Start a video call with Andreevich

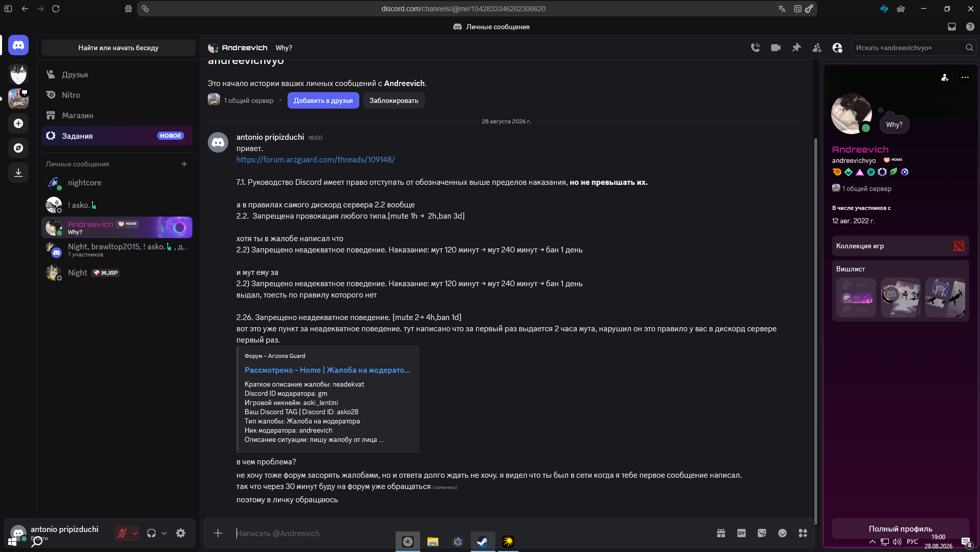[776, 48]
